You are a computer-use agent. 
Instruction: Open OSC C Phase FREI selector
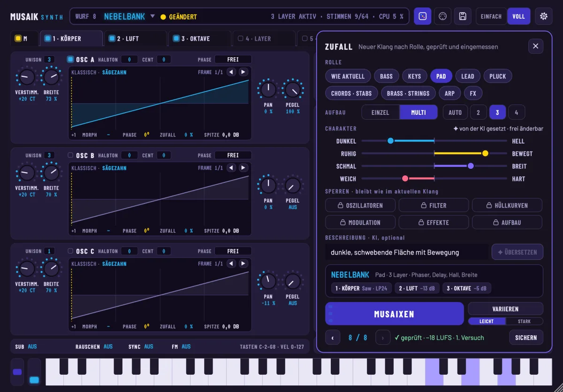click(233, 251)
